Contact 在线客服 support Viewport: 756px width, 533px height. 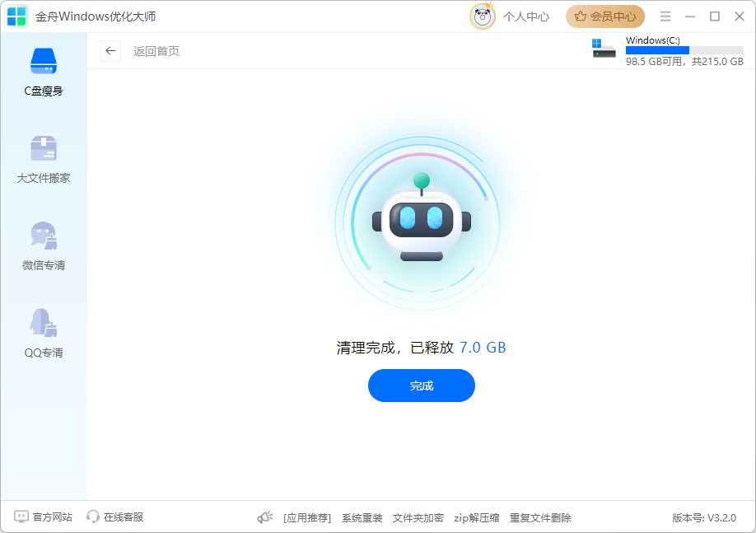[115, 517]
